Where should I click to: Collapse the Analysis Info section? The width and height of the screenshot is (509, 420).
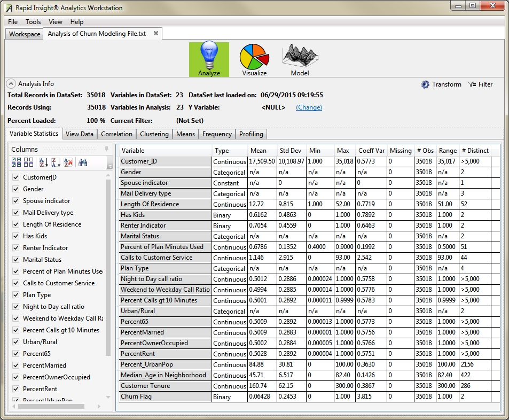pos(11,84)
